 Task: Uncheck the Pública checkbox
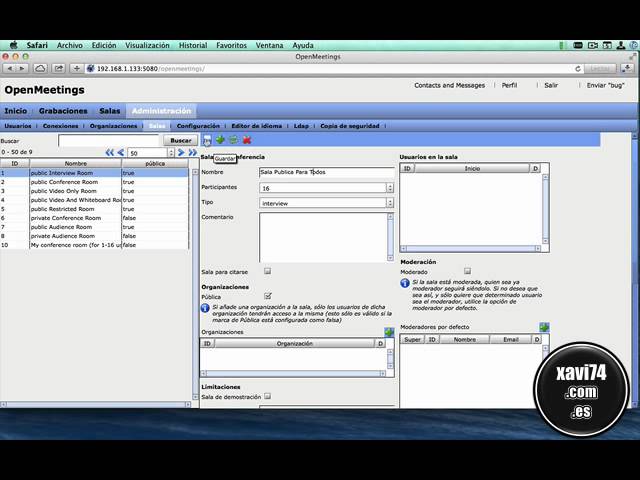[268, 296]
